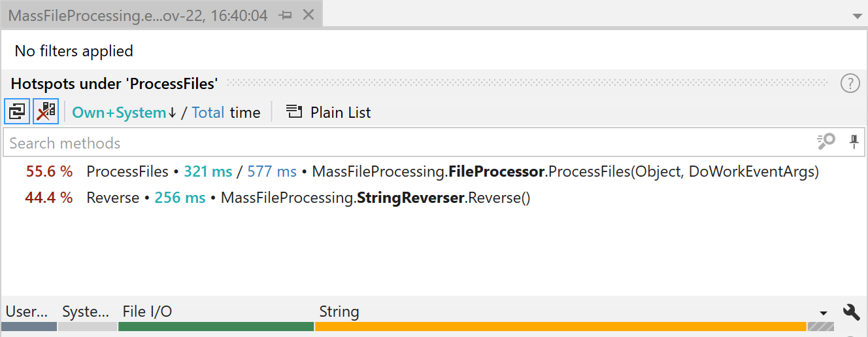Click the tab pin icon
Viewport: 868px width, 337px height.
pyautogui.click(x=286, y=15)
